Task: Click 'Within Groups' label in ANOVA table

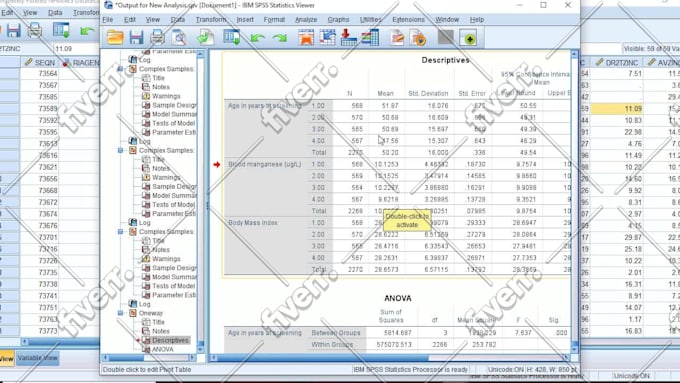Action: (332, 344)
